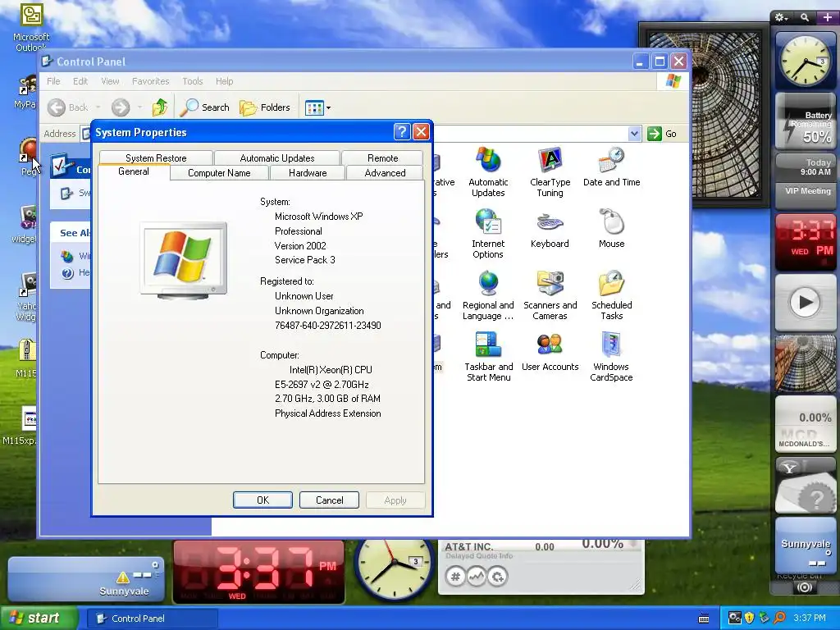Click the red digital clock dock widget
Viewport: 840px width, 630px height.
(806, 242)
